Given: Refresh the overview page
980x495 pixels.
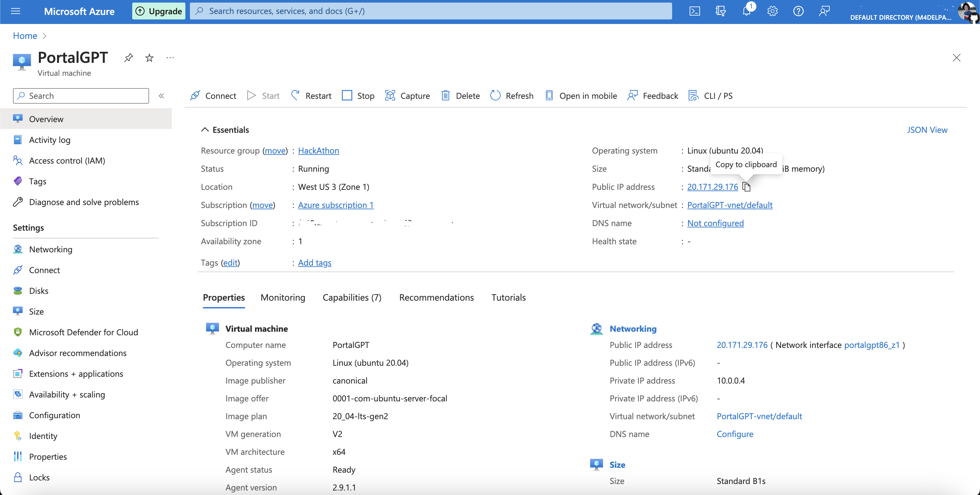Looking at the screenshot, I should point(512,96).
